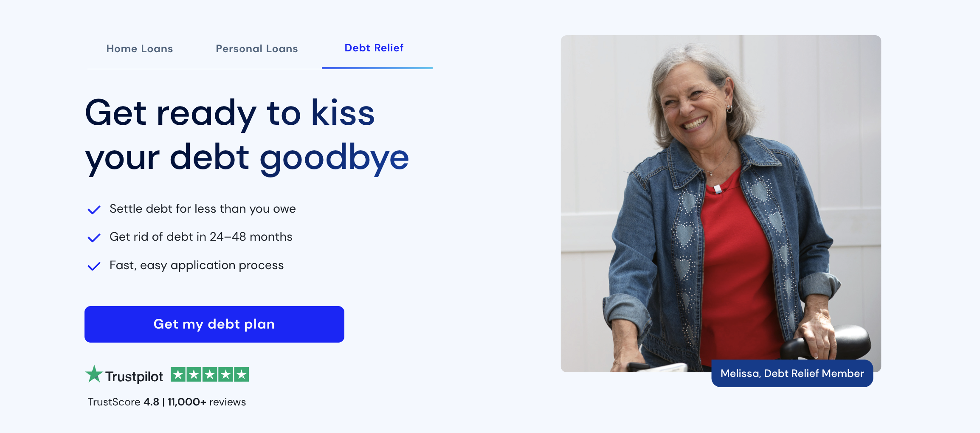Click checkmark beside Fast, easy application process
The width and height of the screenshot is (980, 433).
click(x=94, y=266)
